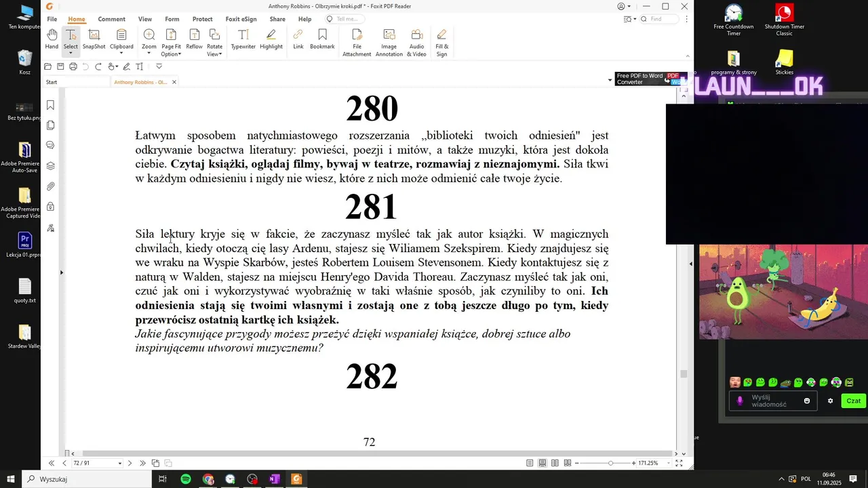Screen dimensions: 868x488
Task: Open the Comments panel in left sidebar
Action: tap(50, 145)
